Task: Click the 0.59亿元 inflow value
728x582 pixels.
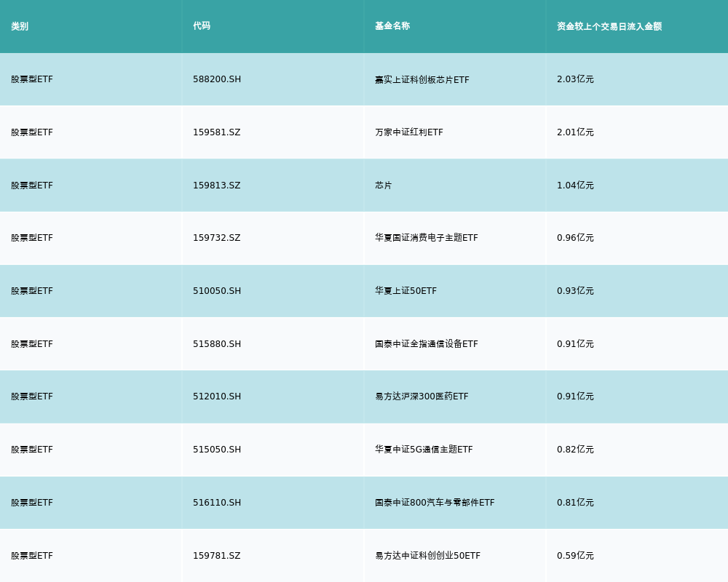Action: pyautogui.click(x=575, y=556)
